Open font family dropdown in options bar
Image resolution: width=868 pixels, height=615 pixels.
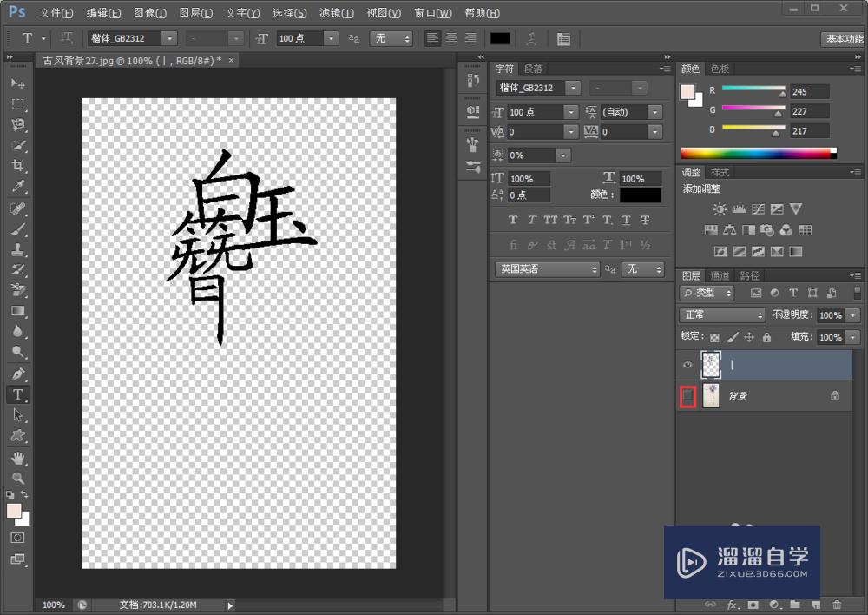point(169,38)
